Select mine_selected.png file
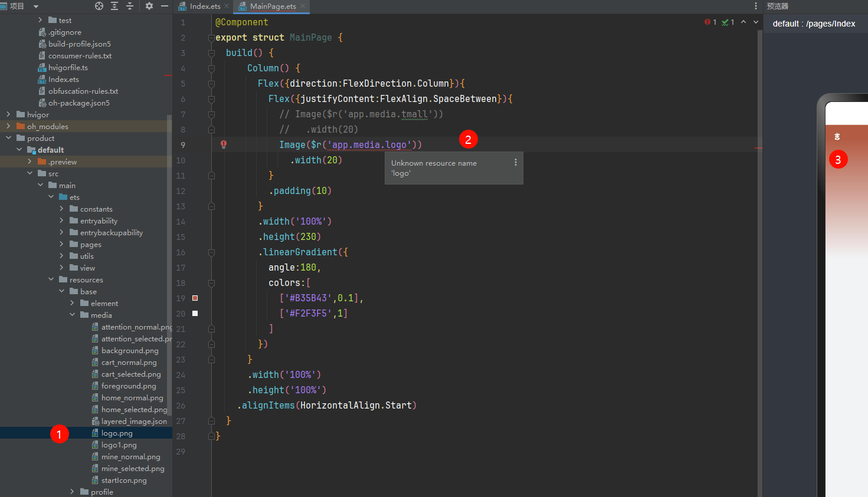Screen dimensions: 868x497 coord(133,468)
